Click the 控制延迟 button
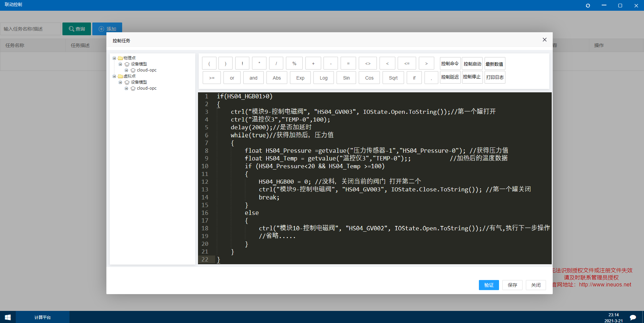The width and height of the screenshot is (644, 323). [x=450, y=77]
